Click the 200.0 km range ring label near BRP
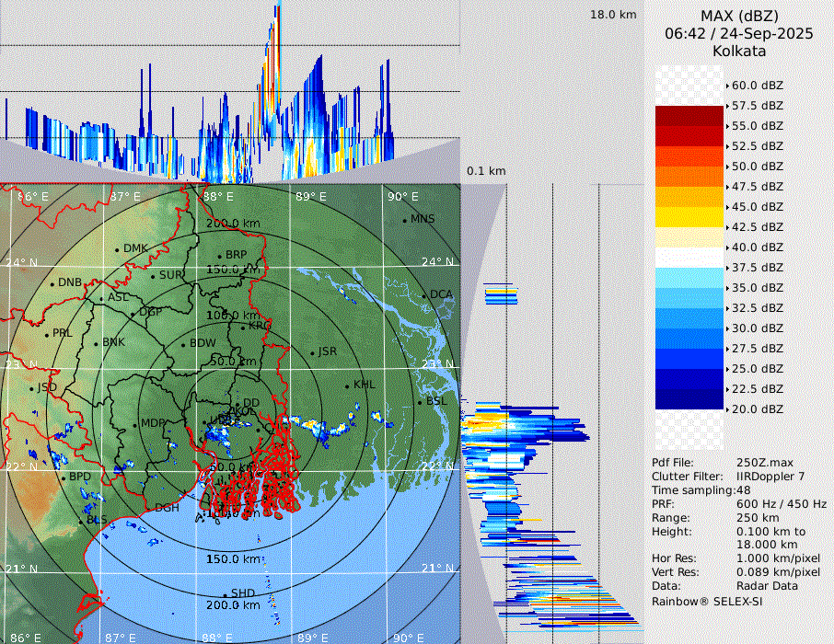This screenshot has width=834, height=644. [232, 224]
